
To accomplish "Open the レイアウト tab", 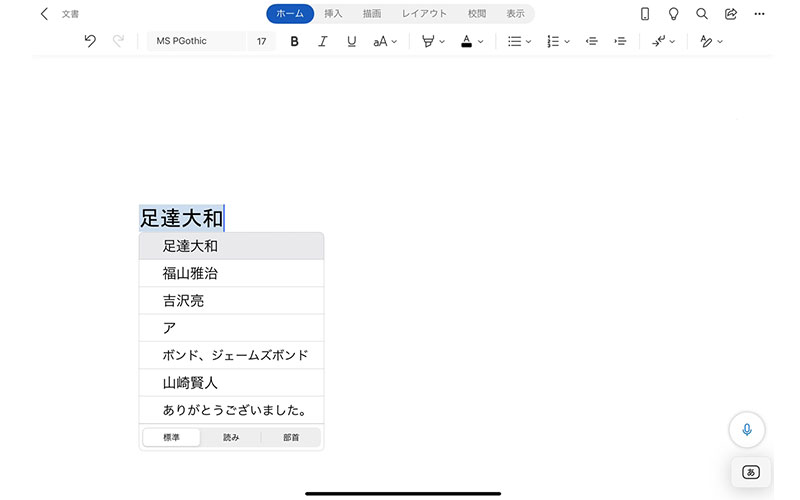I will point(424,14).
